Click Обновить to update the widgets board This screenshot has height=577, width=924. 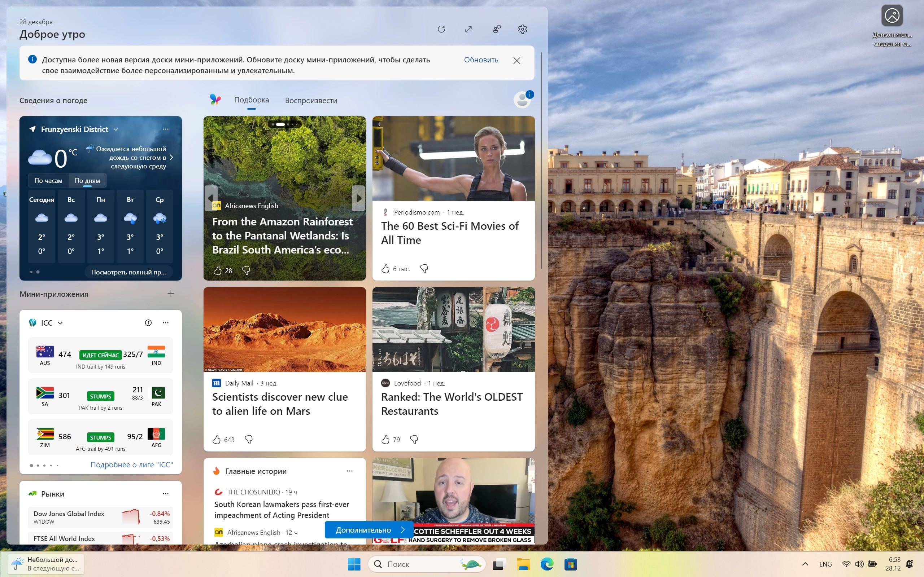[481, 60]
